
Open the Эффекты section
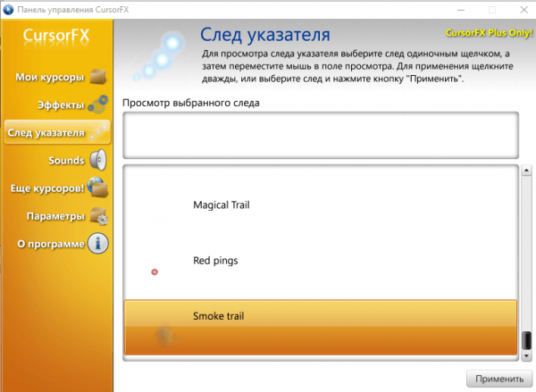61,105
